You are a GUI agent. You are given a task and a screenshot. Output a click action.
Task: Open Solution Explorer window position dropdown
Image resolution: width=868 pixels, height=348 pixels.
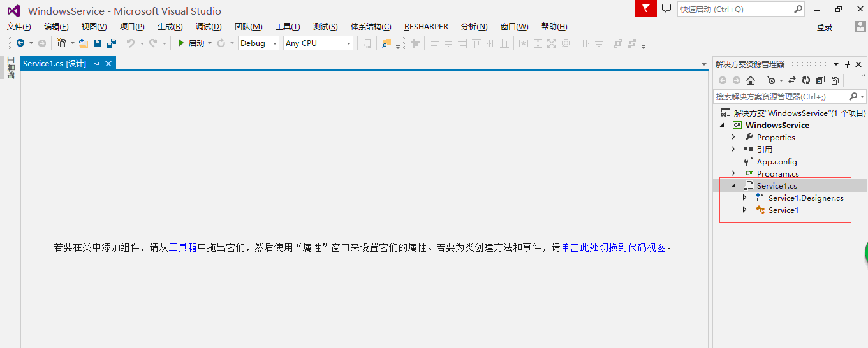click(x=836, y=64)
